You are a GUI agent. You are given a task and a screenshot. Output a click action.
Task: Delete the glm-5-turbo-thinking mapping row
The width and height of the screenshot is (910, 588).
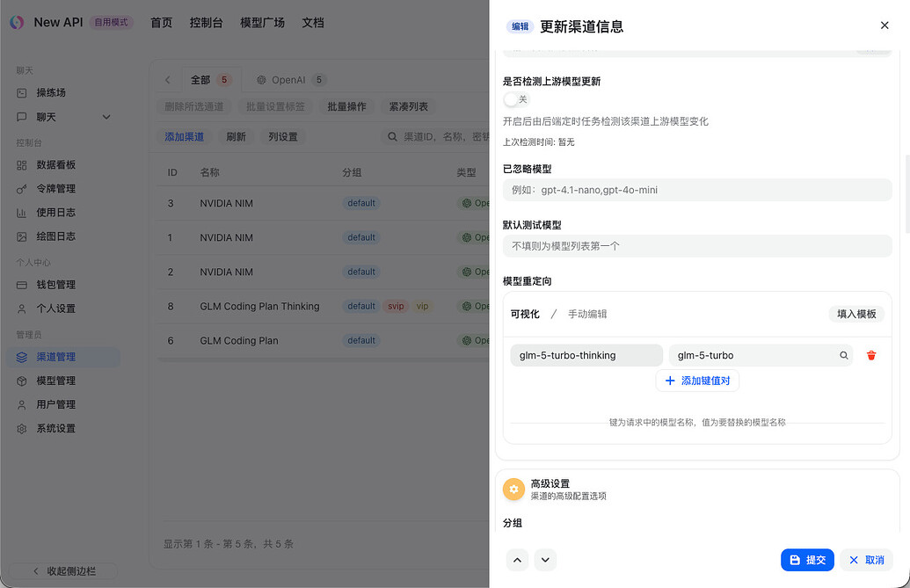[871, 355]
